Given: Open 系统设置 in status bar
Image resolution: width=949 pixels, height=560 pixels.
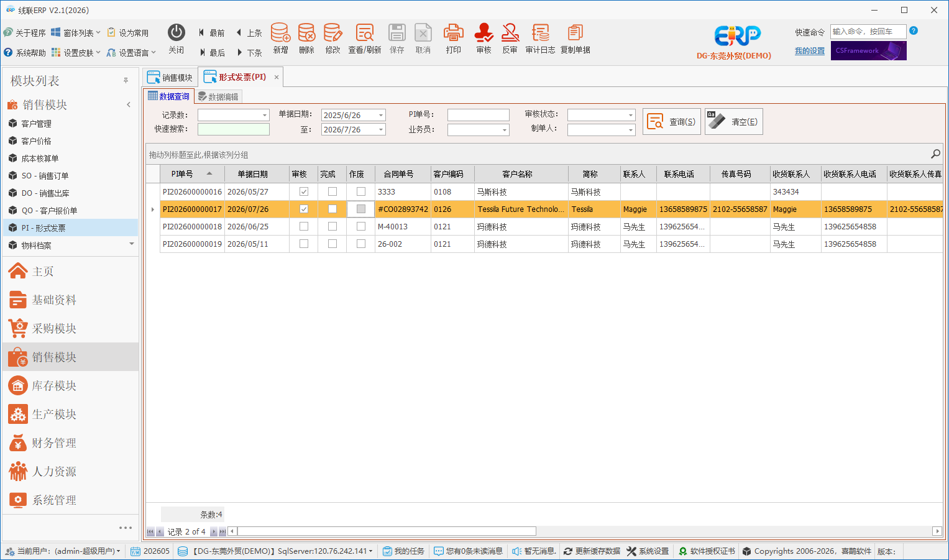Looking at the screenshot, I should [648, 551].
